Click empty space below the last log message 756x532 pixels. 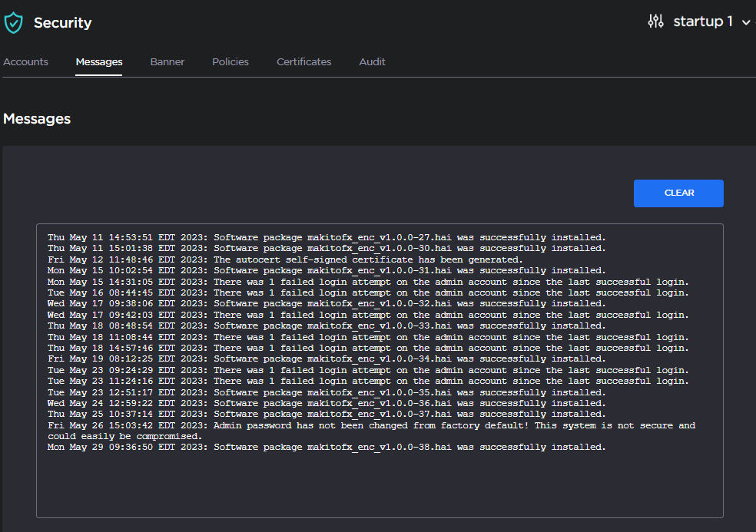tap(380, 484)
